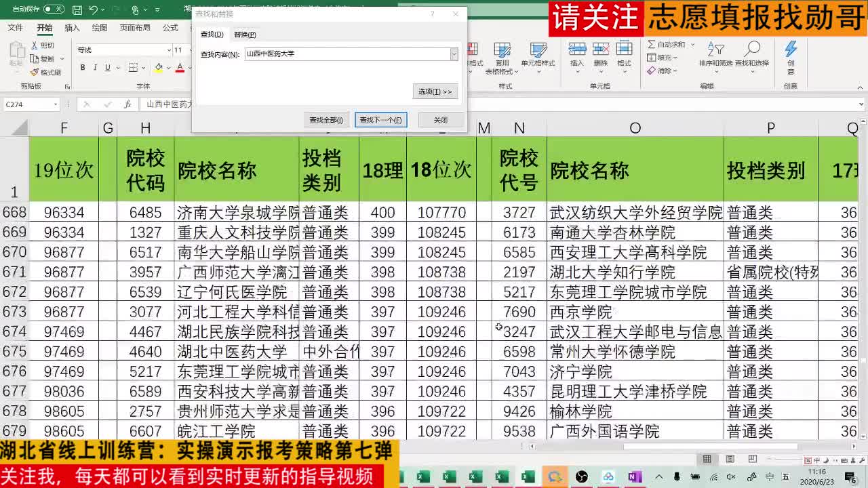Switch to Replace tab in dialog

245,35
